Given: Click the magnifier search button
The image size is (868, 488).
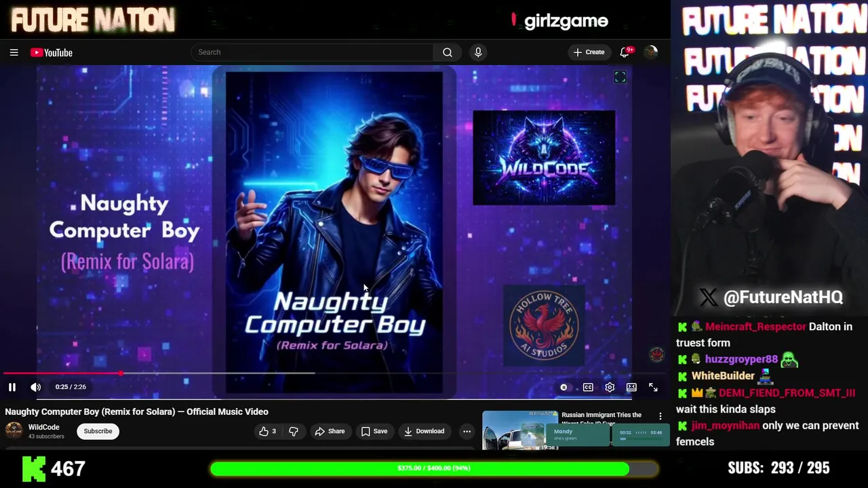Looking at the screenshot, I should [448, 52].
